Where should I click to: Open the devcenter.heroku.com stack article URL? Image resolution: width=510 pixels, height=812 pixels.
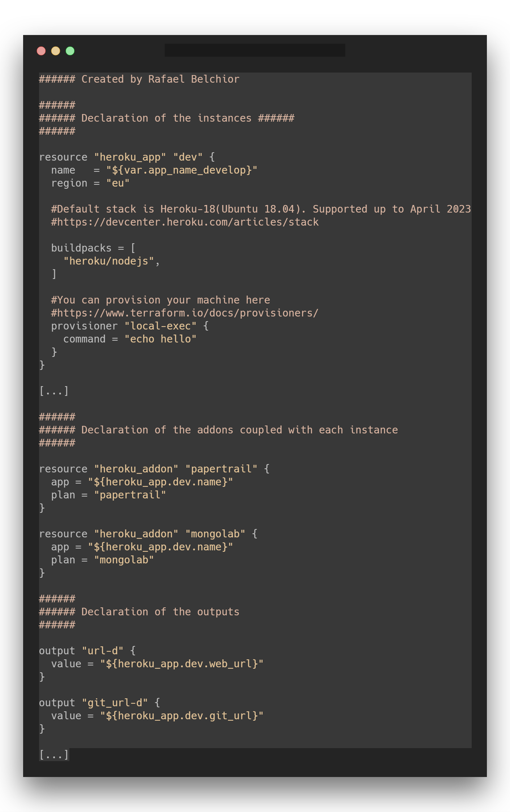(185, 222)
